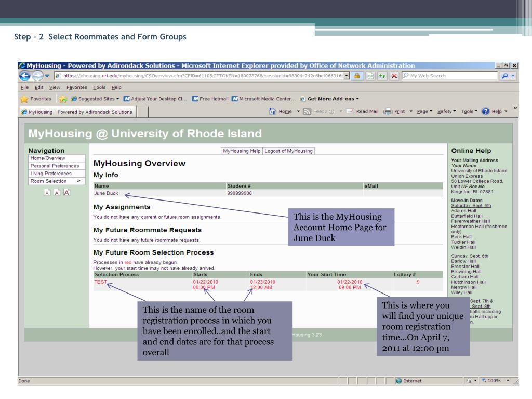Open the View menu

55,87
